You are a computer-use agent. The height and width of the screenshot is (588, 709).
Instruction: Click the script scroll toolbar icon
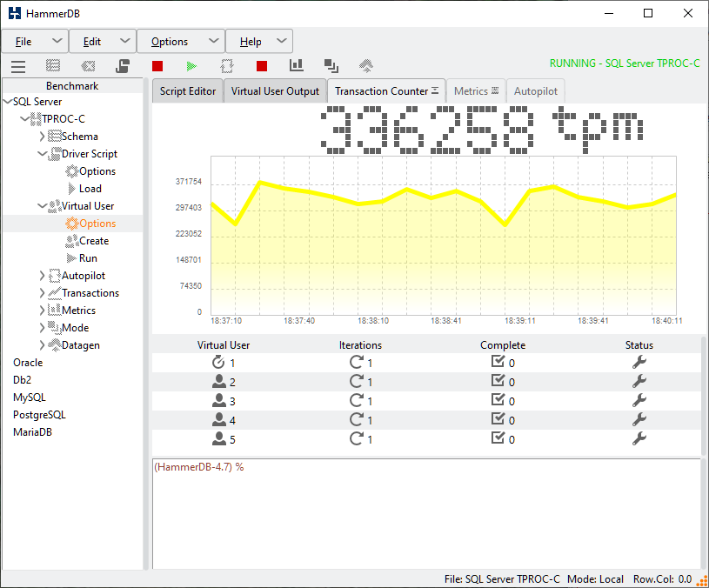(123, 66)
